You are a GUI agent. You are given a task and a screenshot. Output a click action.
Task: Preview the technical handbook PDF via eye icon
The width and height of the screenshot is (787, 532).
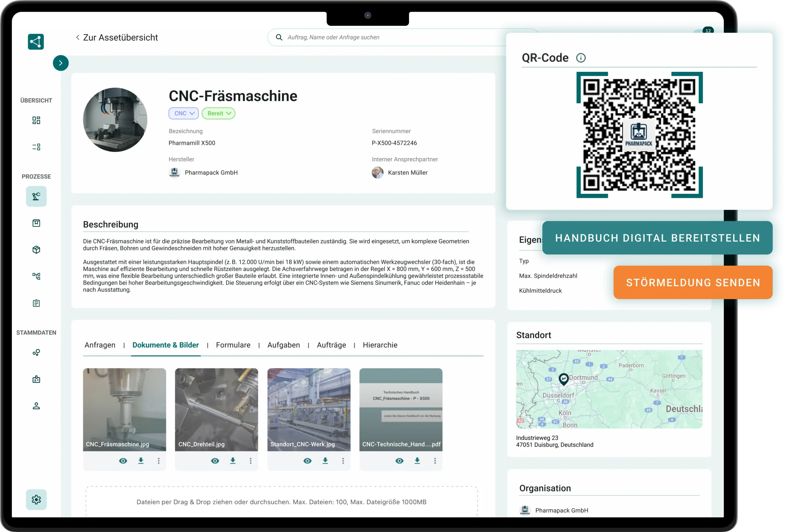tap(400, 461)
